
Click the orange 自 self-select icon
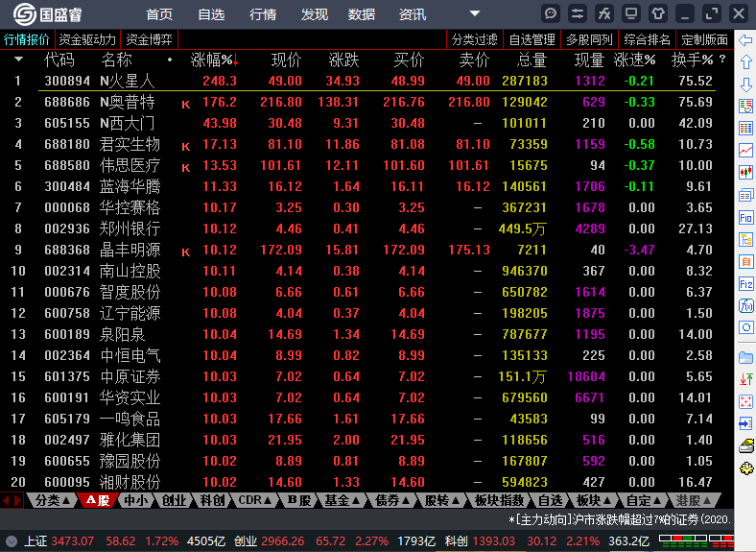click(x=745, y=261)
